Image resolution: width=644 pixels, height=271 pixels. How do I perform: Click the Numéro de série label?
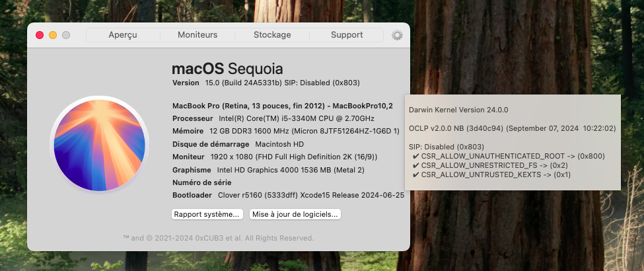(201, 182)
